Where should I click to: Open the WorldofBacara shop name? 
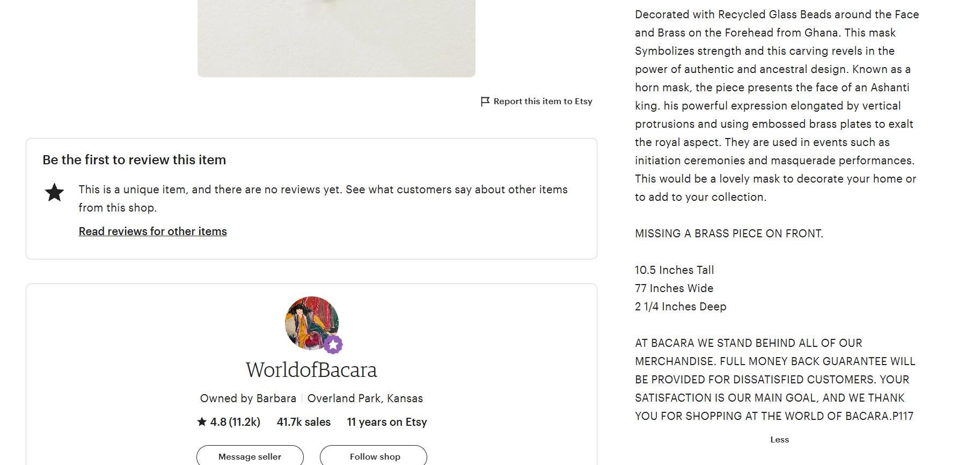[311, 370]
